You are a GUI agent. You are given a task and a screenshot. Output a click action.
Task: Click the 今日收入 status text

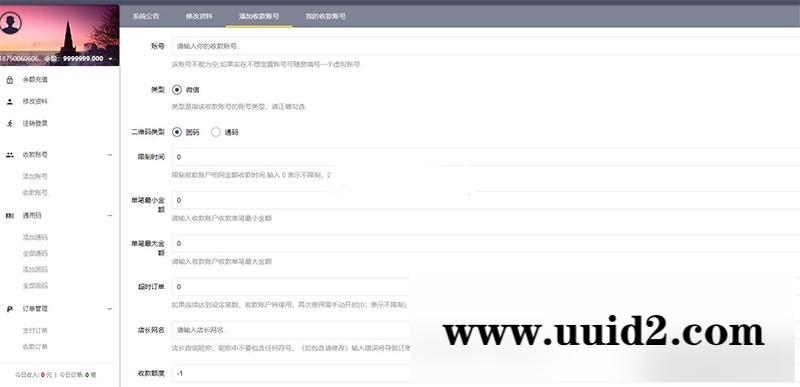click(x=34, y=375)
